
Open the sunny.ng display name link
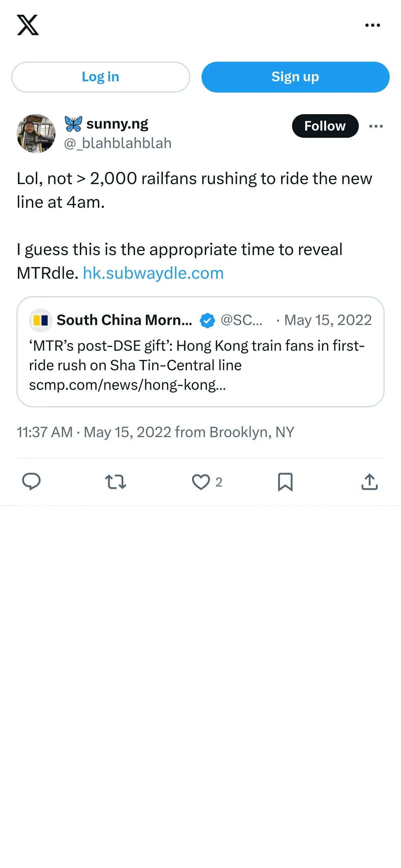(117, 124)
